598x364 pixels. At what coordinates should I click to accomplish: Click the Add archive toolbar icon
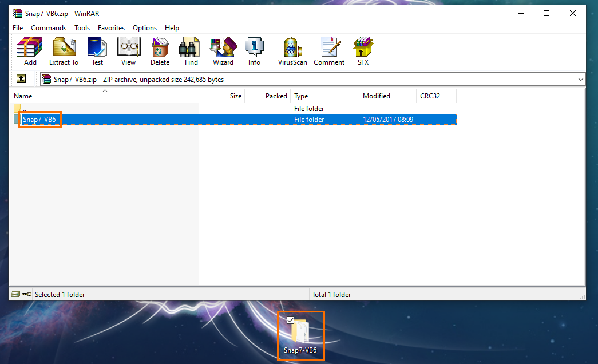(x=30, y=51)
